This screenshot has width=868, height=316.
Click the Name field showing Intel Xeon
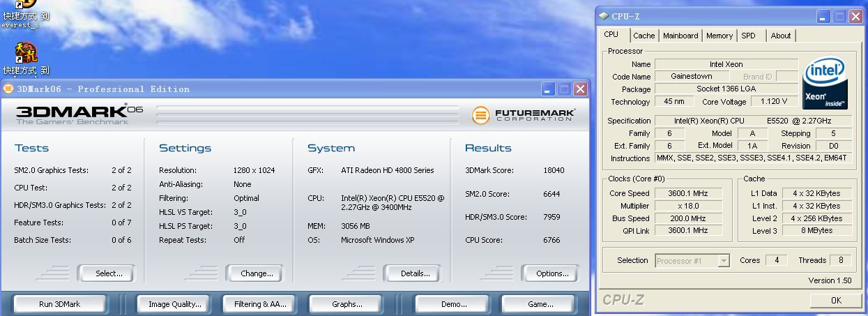click(726, 64)
